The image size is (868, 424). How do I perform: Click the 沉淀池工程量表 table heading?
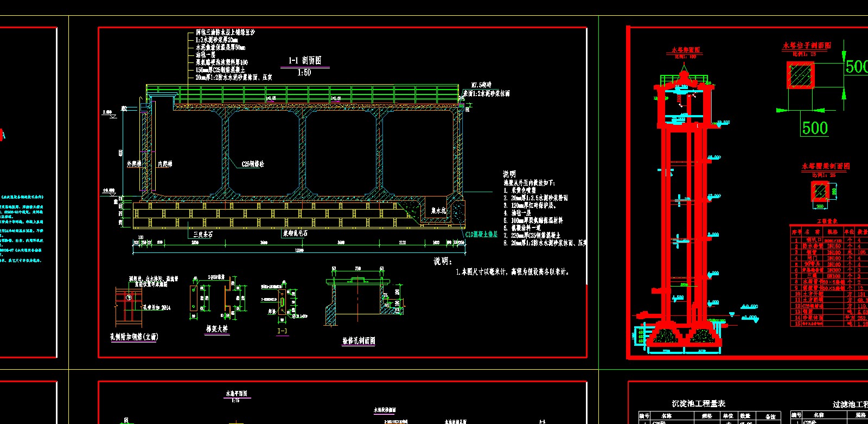point(698,403)
